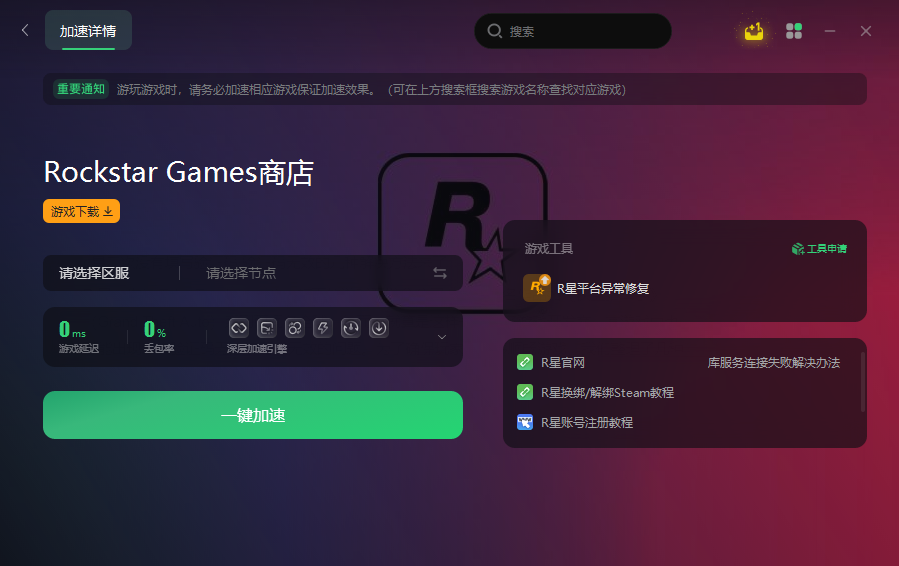Click the circled download arrow engine icon
Viewport: 899px width, 566px height.
click(379, 328)
